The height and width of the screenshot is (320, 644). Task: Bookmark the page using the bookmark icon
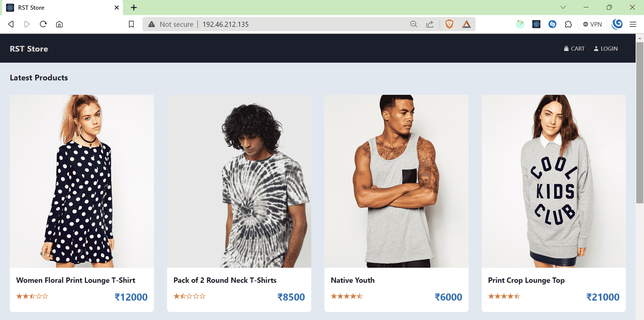pos(131,24)
